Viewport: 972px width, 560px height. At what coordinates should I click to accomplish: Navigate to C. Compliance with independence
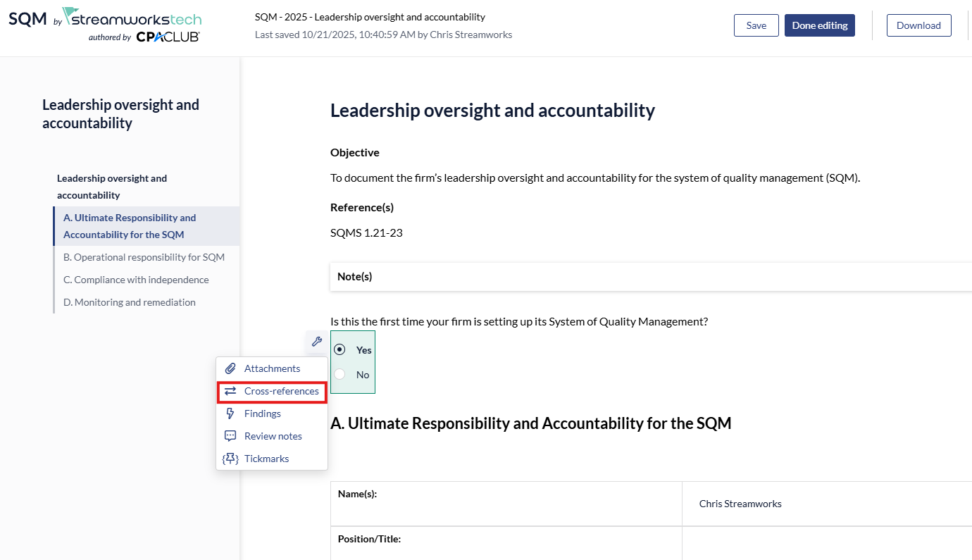(x=136, y=280)
